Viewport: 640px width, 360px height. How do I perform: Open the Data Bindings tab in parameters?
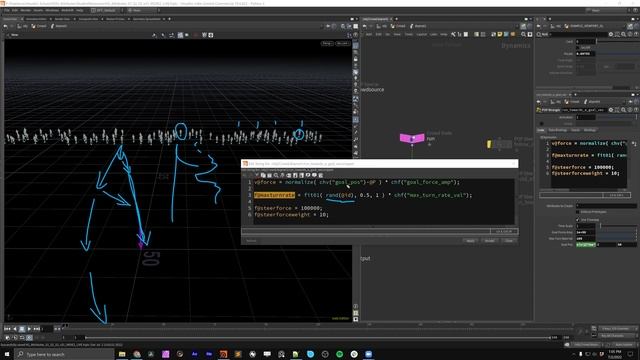click(558, 130)
